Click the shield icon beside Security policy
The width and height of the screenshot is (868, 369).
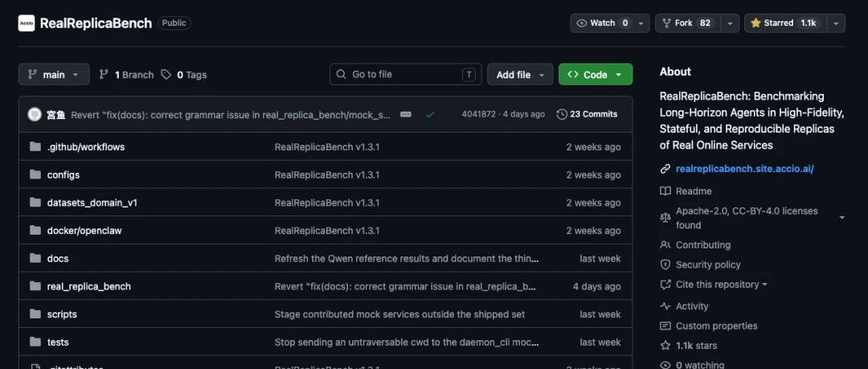(x=665, y=264)
